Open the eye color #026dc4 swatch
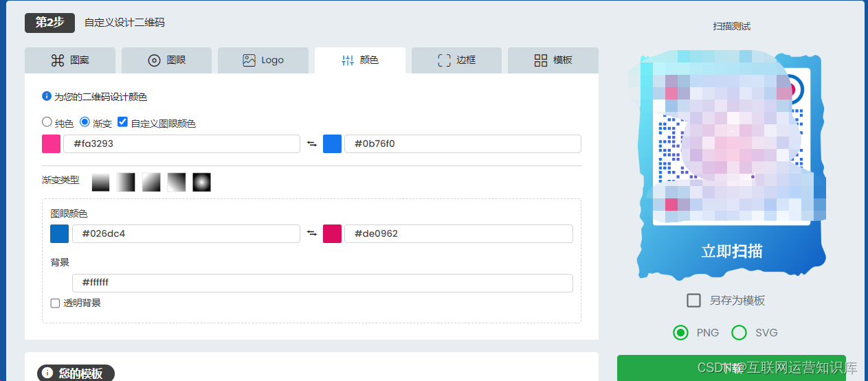The height and width of the screenshot is (381, 868). [x=59, y=233]
